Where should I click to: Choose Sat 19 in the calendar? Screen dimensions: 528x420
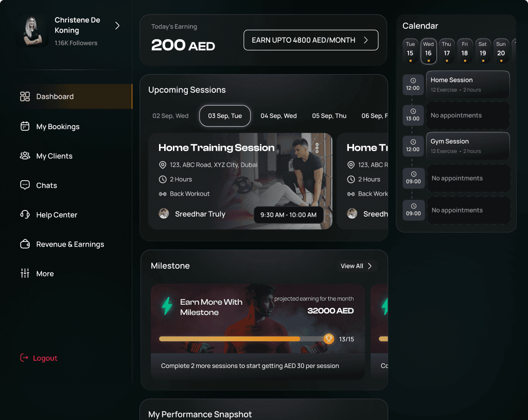pos(483,51)
